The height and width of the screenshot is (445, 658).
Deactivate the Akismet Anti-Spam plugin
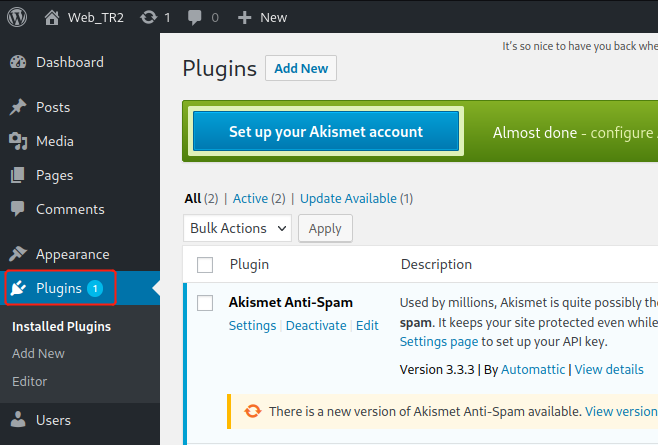pos(316,325)
